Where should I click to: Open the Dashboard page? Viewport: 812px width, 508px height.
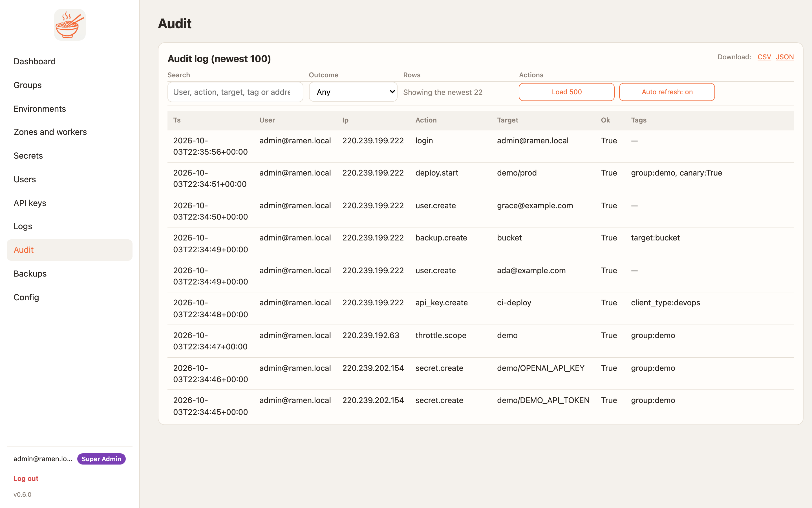click(35, 62)
